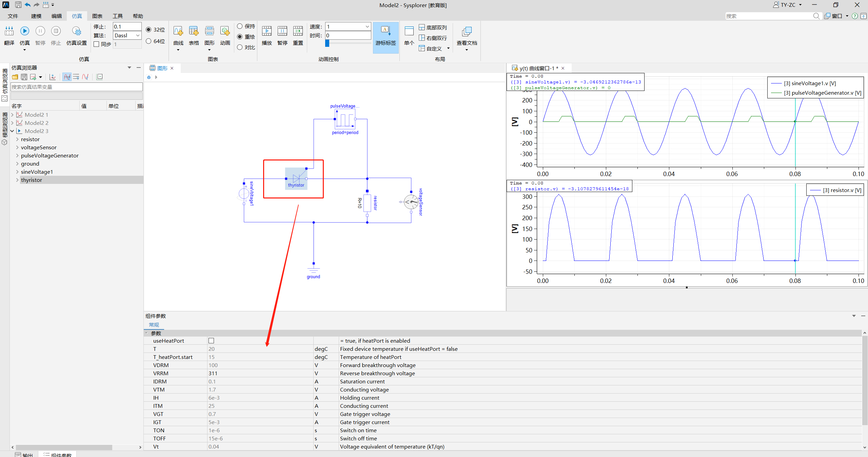This screenshot has width=868, height=457.
Task: Click the export results icon in 仿真浏览器
Action: coord(33,77)
